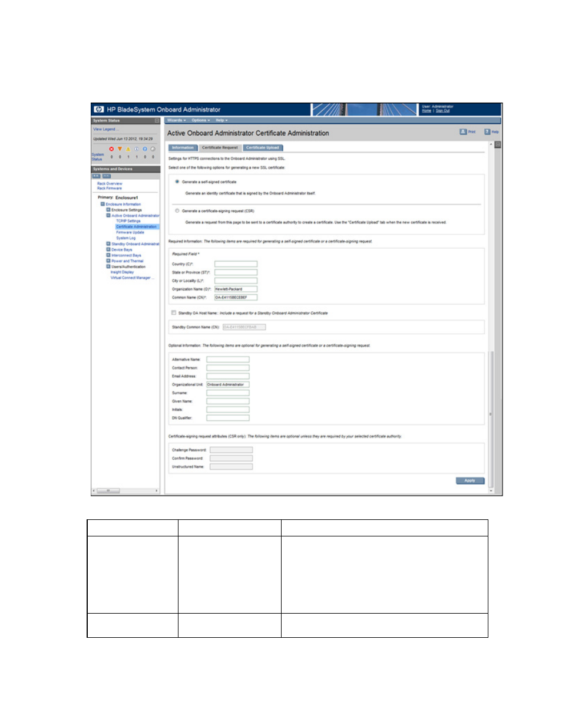This screenshot has height=728, width=562.
Task: Focus the Country (C) input field
Action: tap(236, 264)
